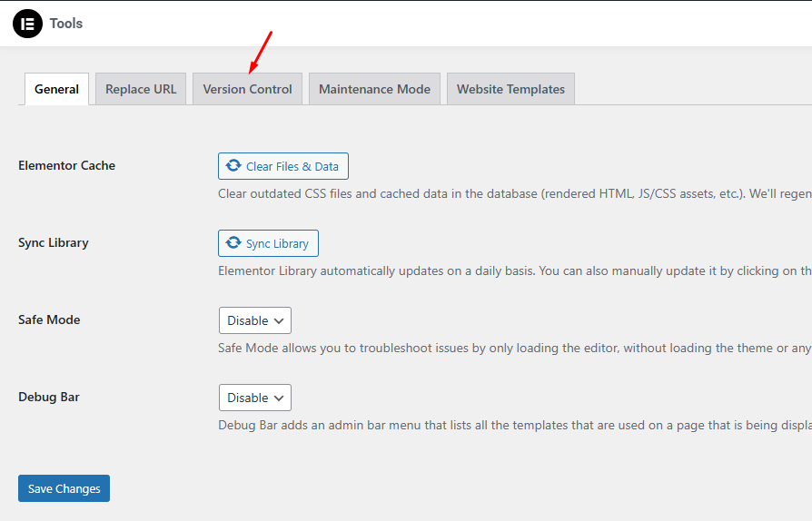Click the 'Clear outdated CSS files' description
Screen dimensions: 812x521
(515, 193)
